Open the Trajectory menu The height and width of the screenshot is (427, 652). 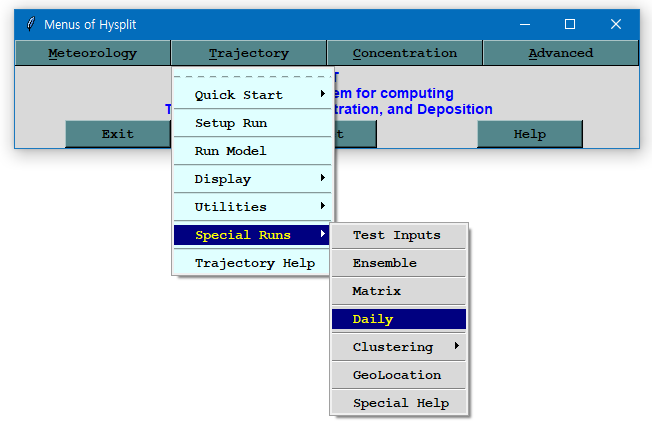tap(249, 53)
